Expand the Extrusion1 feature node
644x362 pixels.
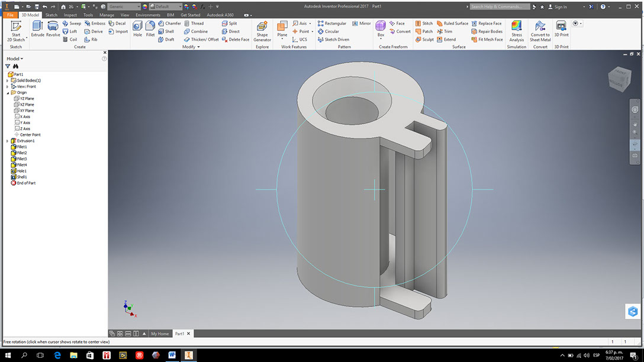coord(7,141)
